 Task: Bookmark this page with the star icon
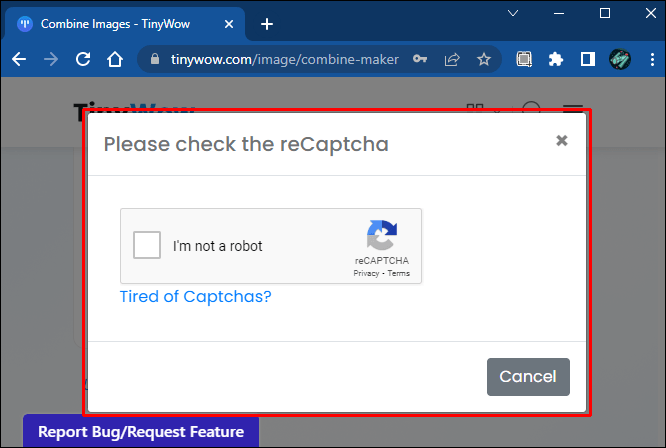(484, 59)
